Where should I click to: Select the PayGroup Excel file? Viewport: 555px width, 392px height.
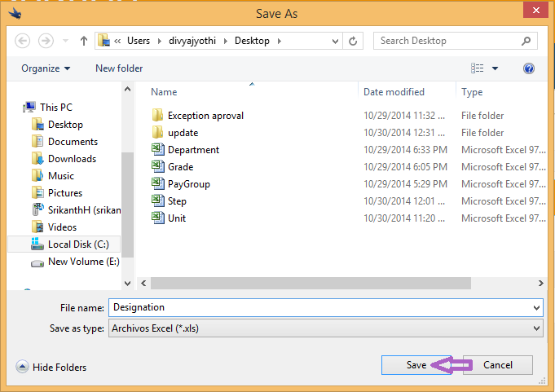tap(188, 184)
